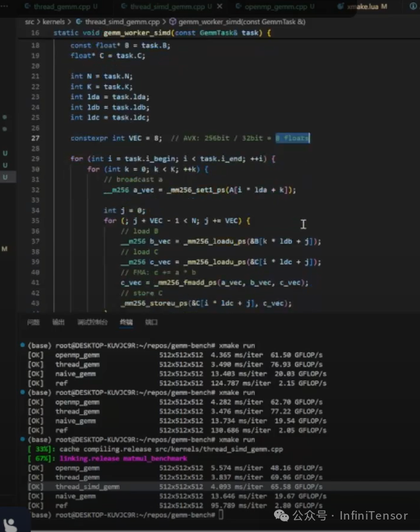Viewport: 420px width, 532px height.
Task: Click the '_mm256_set1_ps' call on line 32
Action: [x=195, y=190]
